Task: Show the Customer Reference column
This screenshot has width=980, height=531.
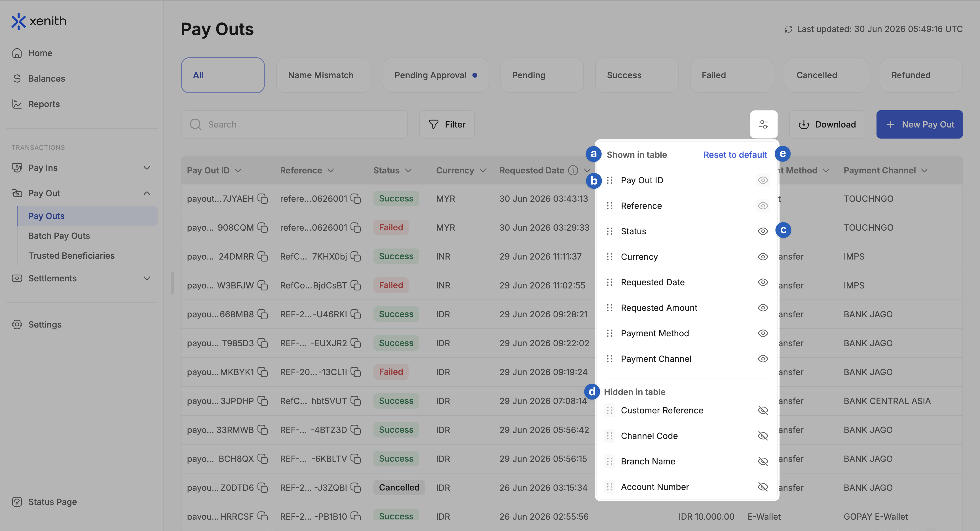Action: 763,410
